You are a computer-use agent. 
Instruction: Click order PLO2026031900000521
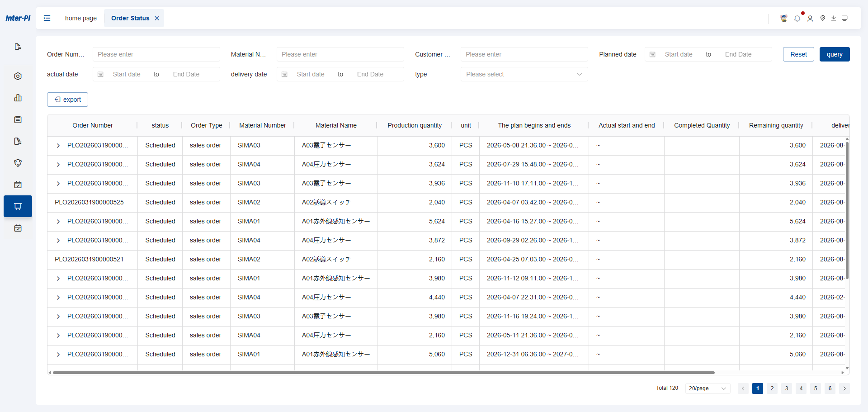(89, 260)
